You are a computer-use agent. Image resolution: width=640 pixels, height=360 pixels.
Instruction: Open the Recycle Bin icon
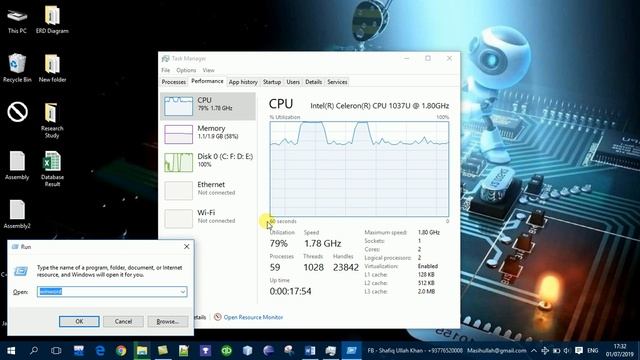[17, 69]
